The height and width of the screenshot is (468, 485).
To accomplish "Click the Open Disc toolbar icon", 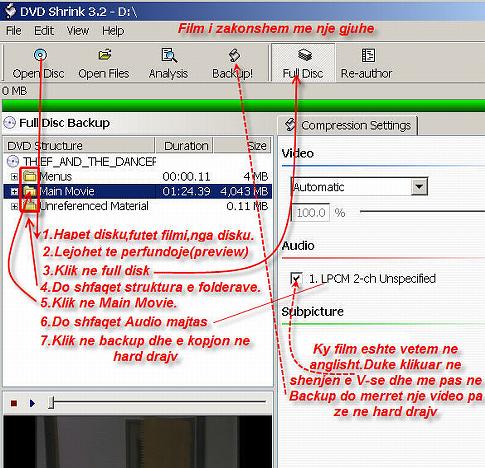I will [x=40, y=55].
